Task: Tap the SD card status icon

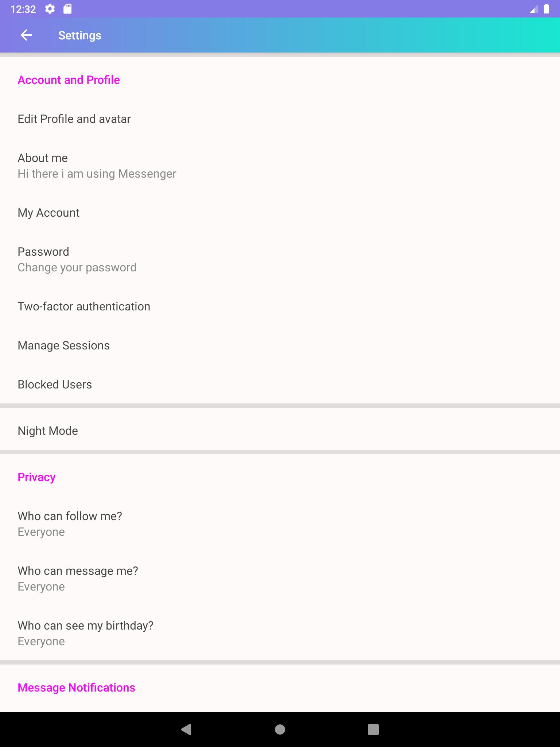Action: pos(67,9)
